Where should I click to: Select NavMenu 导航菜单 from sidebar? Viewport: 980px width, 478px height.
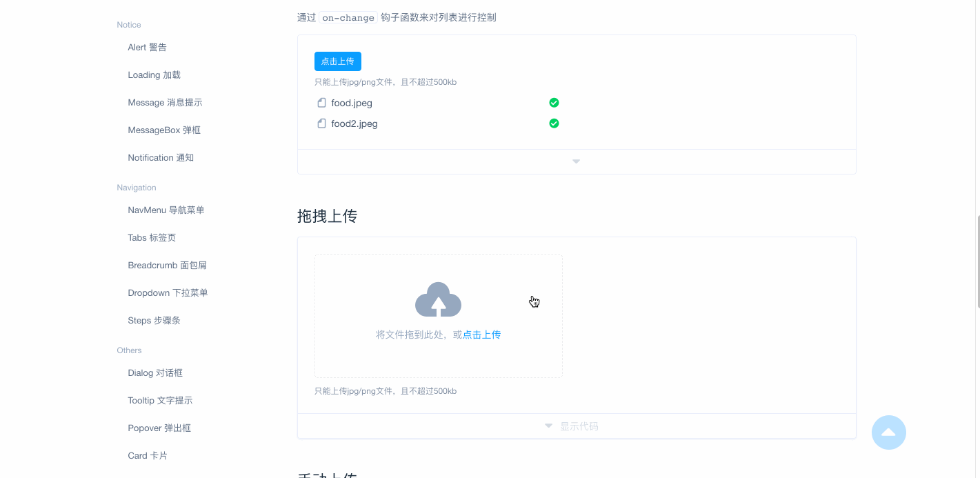[x=166, y=210]
